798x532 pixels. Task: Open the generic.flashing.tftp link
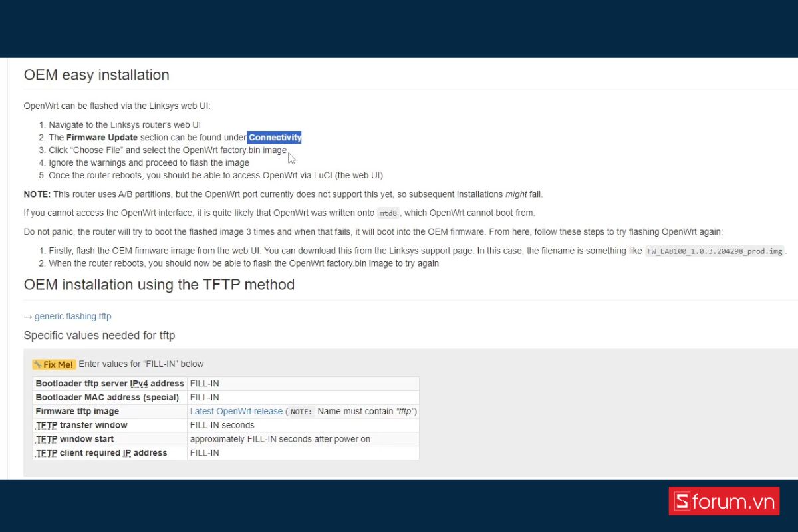pos(73,316)
